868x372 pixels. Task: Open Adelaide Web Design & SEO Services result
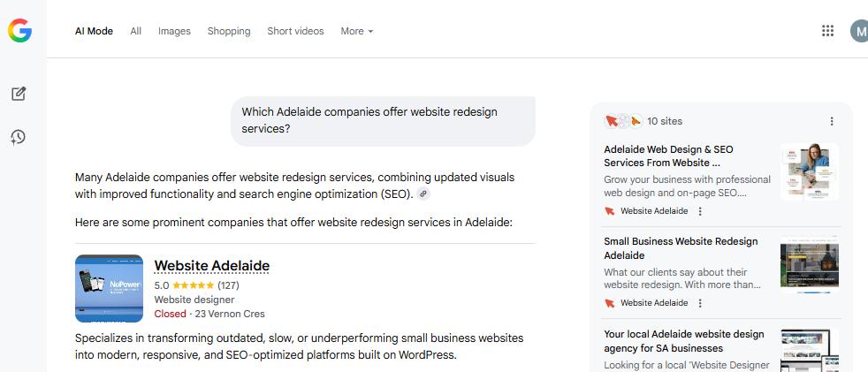coord(668,156)
